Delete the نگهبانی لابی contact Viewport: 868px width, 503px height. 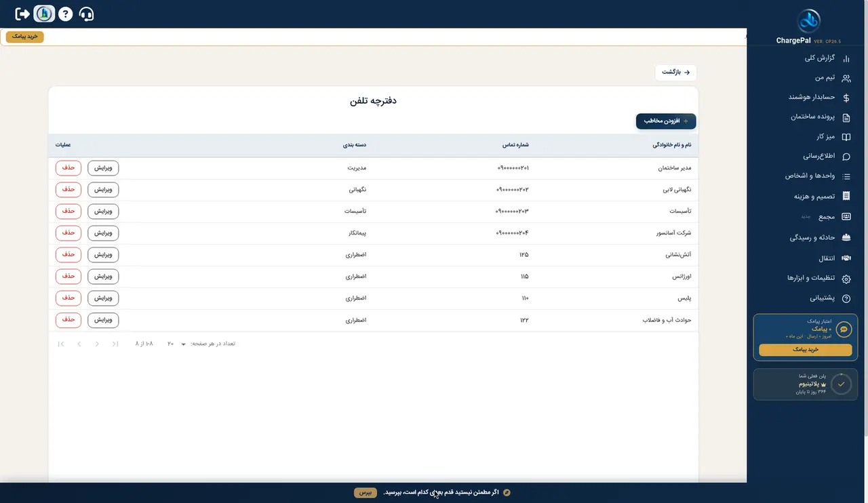click(x=68, y=190)
